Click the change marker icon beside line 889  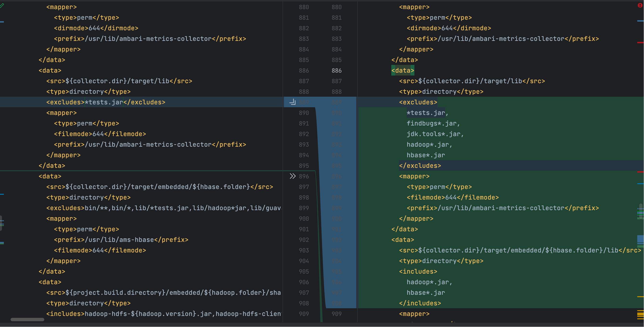click(x=292, y=102)
